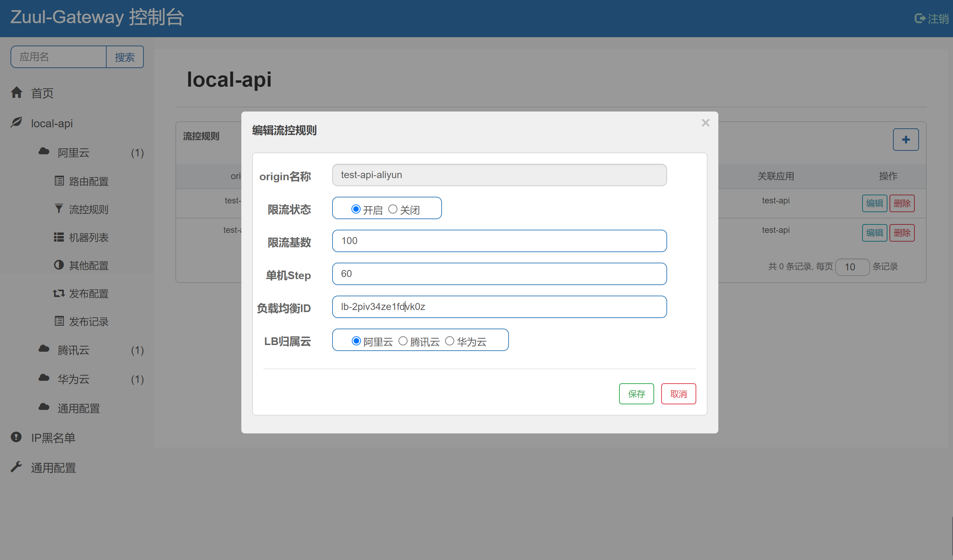Select 开启 for 限流状态

[x=356, y=209]
